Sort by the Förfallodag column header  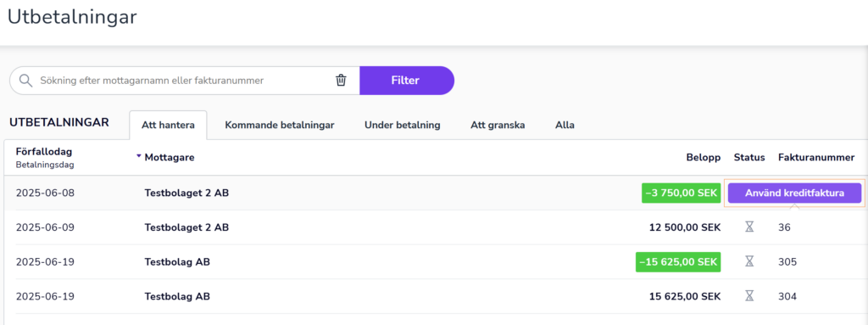(44, 151)
